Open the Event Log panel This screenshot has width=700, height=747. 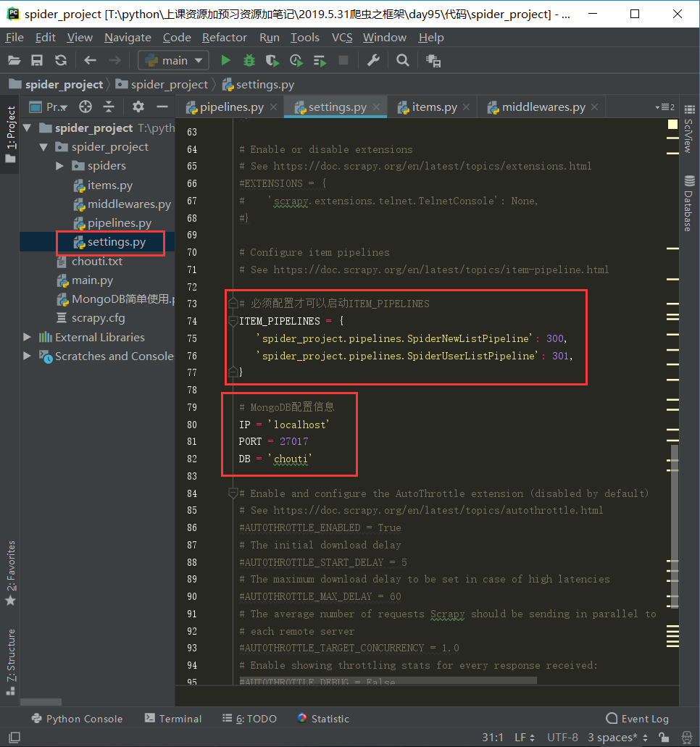click(x=637, y=719)
